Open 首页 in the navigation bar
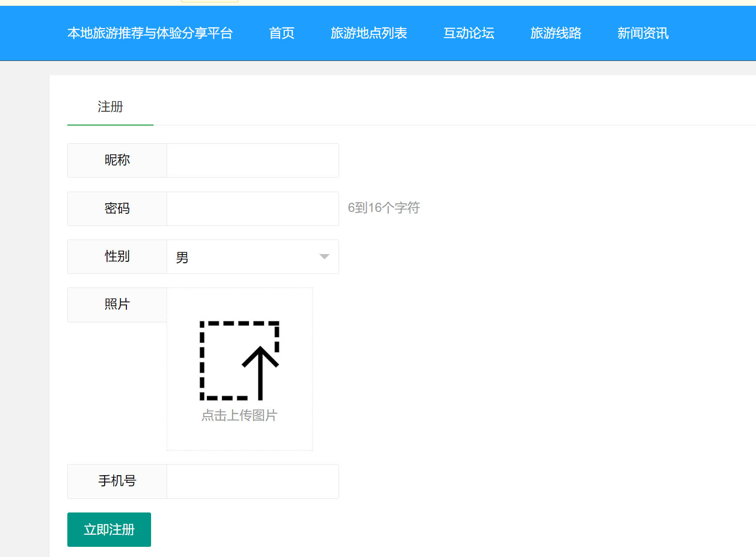The image size is (756, 557). 281,33
